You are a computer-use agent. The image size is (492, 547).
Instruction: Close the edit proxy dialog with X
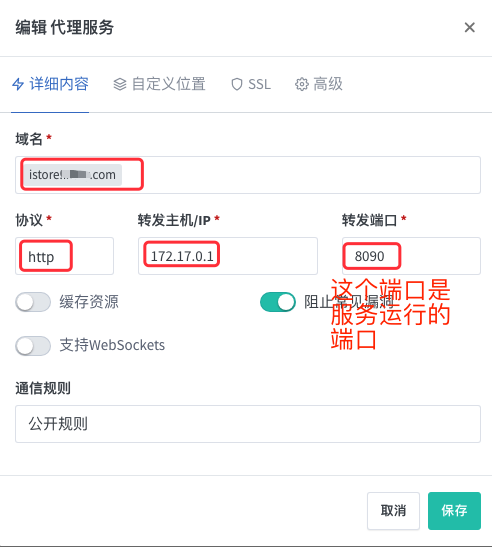pos(470,27)
